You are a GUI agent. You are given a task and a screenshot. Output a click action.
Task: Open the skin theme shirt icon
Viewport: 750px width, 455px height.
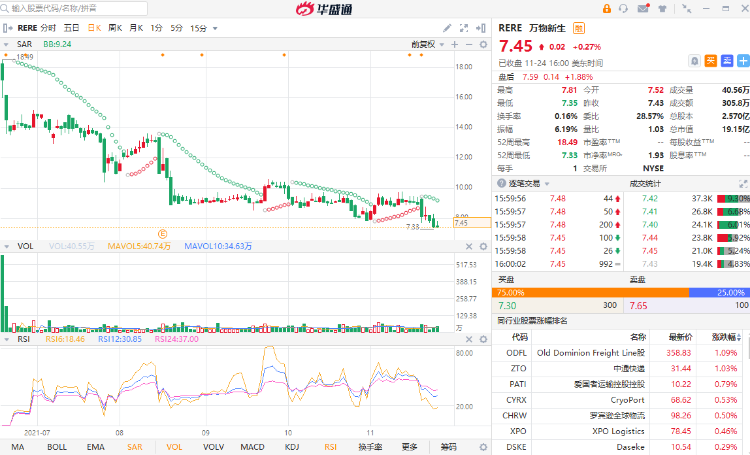point(662,9)
